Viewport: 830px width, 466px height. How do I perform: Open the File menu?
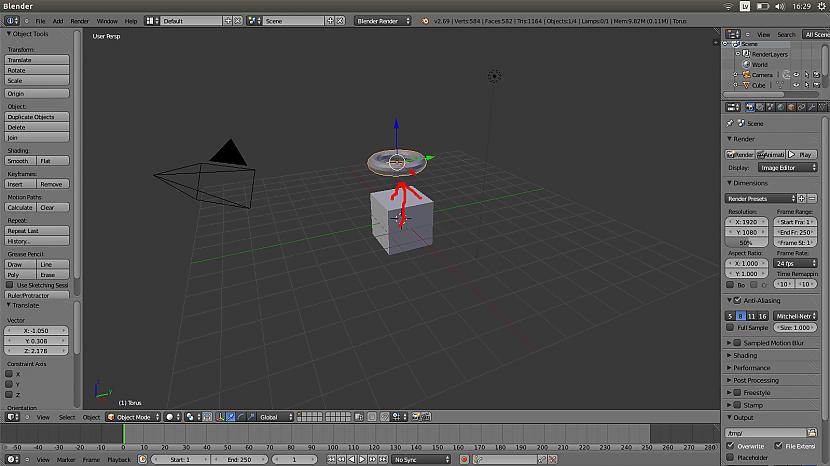[x=40, y=21]
